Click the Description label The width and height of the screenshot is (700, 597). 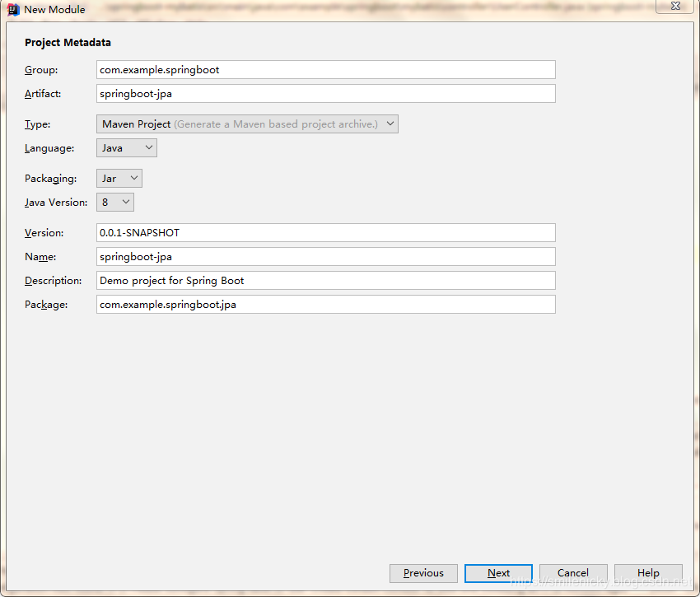(54, 281)
